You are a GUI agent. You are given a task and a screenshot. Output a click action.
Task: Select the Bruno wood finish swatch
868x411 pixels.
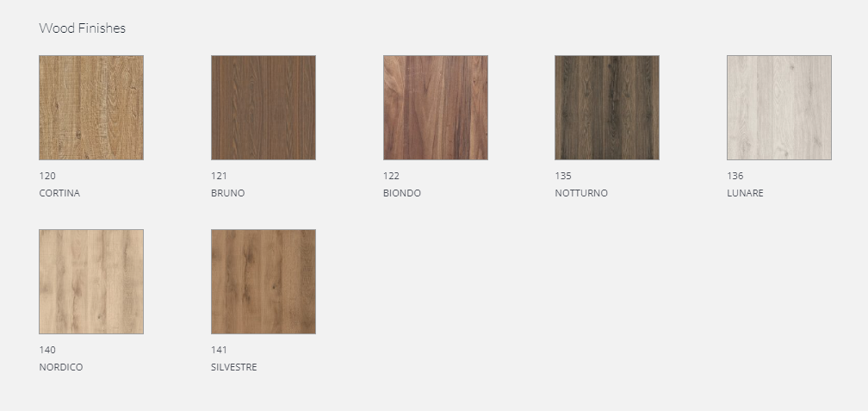tap(263, 108)
